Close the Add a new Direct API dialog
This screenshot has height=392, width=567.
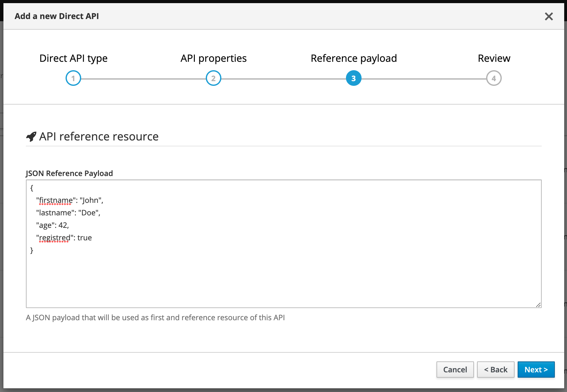(549, 16)
